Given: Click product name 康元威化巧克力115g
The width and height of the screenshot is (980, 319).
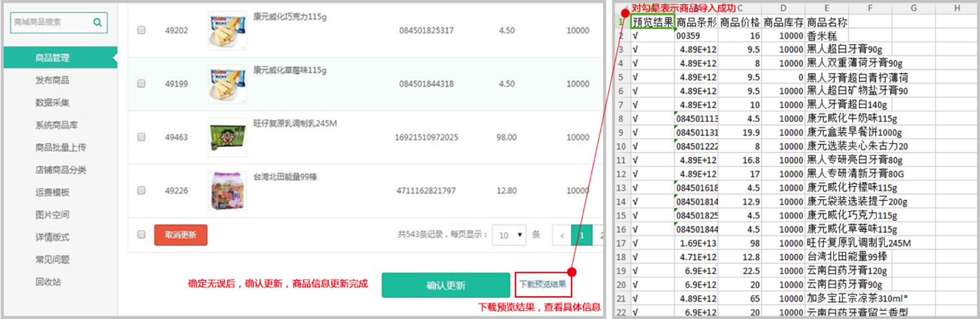Looking at the screenshot, I should click(x=290, y=17).
